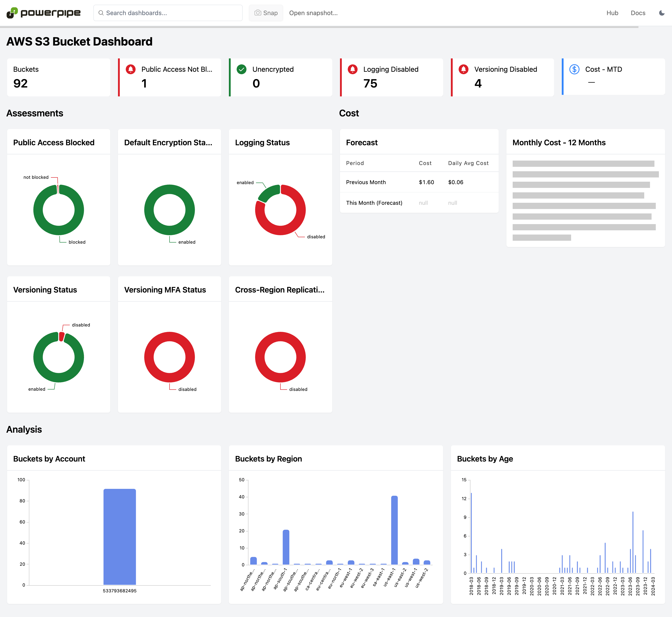Click the ap-south-1 bar in Buckets by Region
Viewport: 672px width, 617px height.
click(286, 547)
